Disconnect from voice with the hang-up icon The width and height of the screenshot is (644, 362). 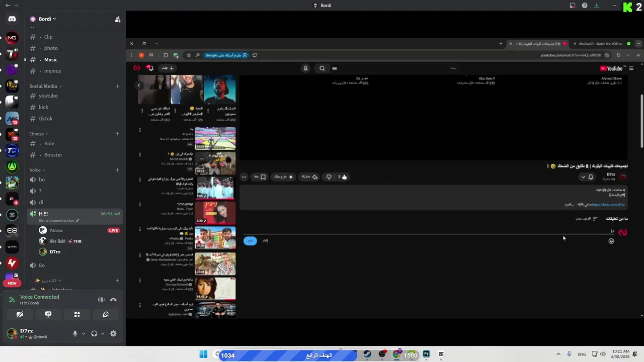coord(113,300)
